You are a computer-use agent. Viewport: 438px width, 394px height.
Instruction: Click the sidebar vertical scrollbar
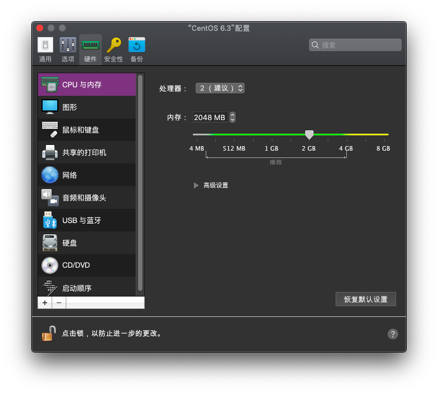tap(140, 183)
